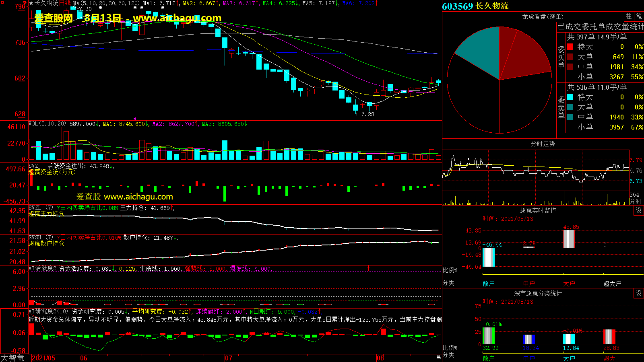Click the 笔 (tick) view button

click(x=639, y=16)
